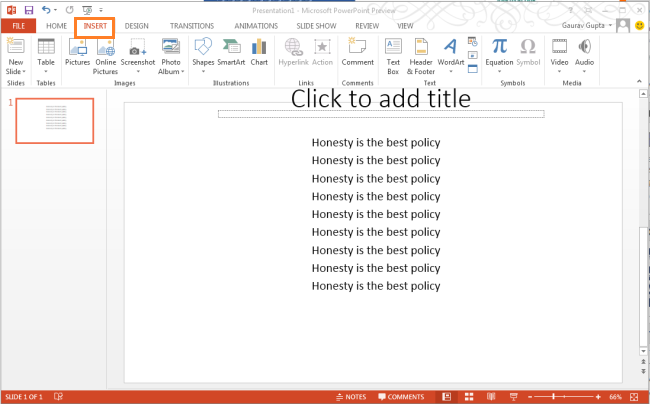Open the SmartArt graphic tool

tap(233, 50)
